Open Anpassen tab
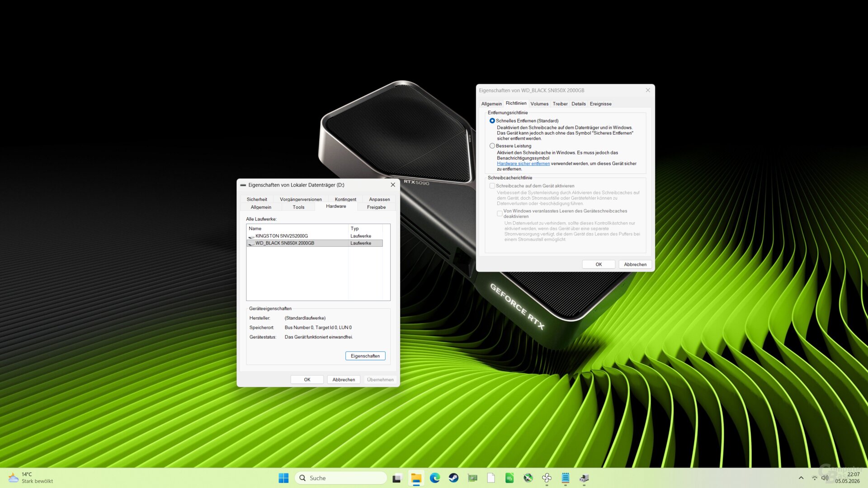The height and width of the screenshot is (488, 868). [x=379, y=199]
